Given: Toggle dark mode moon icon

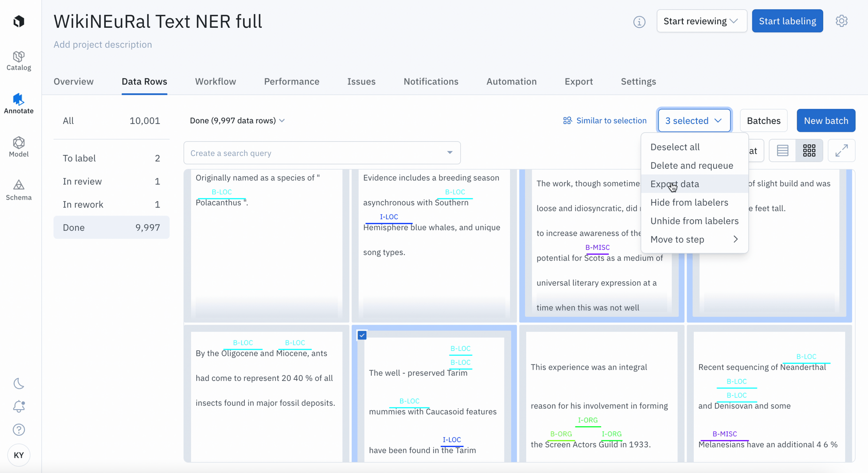Looking at the screenshot, I should 19,384.
